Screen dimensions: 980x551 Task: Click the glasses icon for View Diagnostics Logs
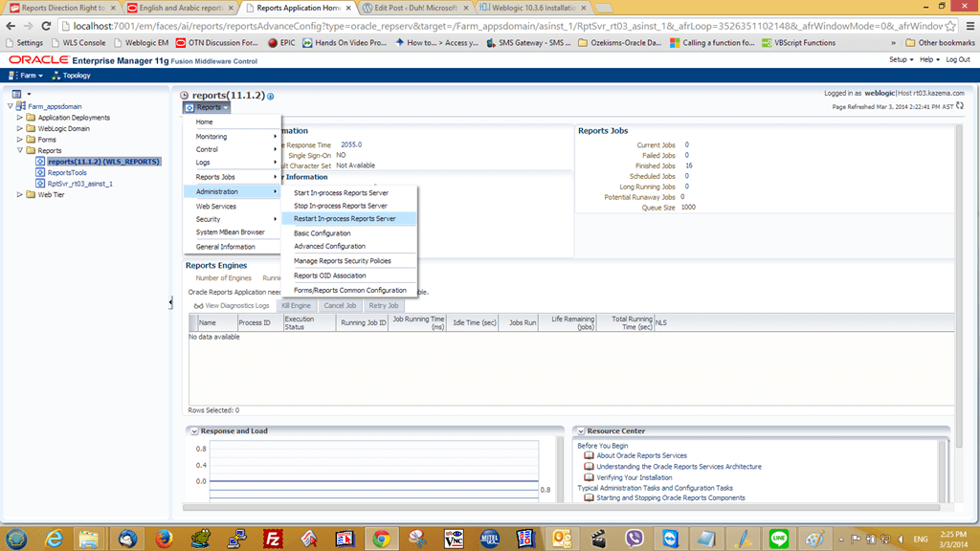coord(198,306)
